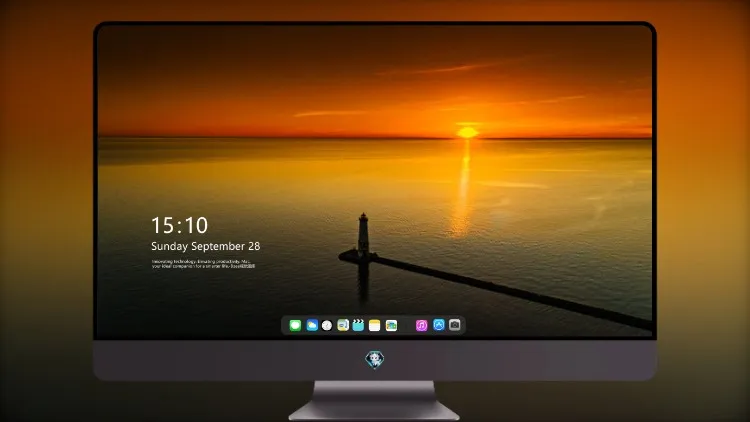Click the 15:10 clock widget
750x422 pixels.
(x=179, y=225)
